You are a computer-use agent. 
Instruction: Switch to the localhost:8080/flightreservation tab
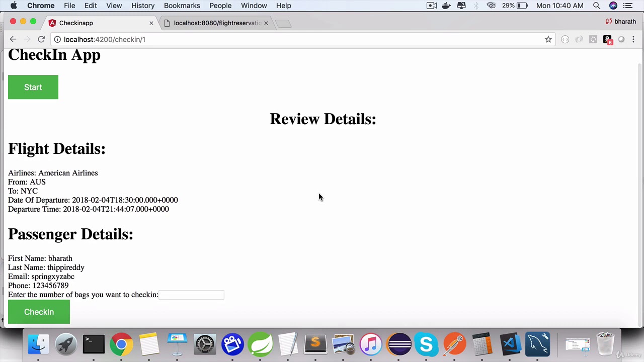(x=217, y=23)
